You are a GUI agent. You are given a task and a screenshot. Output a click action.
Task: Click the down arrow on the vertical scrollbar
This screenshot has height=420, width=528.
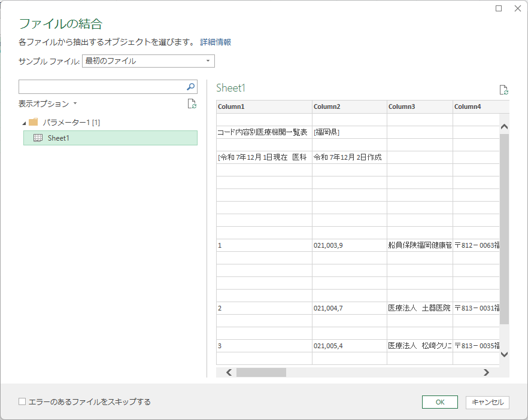(x=504, y=354)
